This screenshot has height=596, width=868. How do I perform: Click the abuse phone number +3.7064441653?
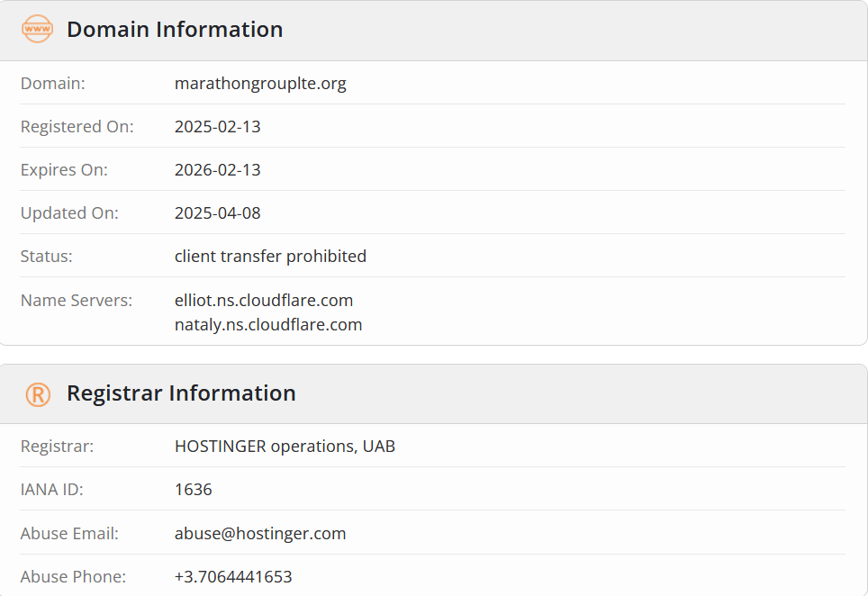pos(233,577)
